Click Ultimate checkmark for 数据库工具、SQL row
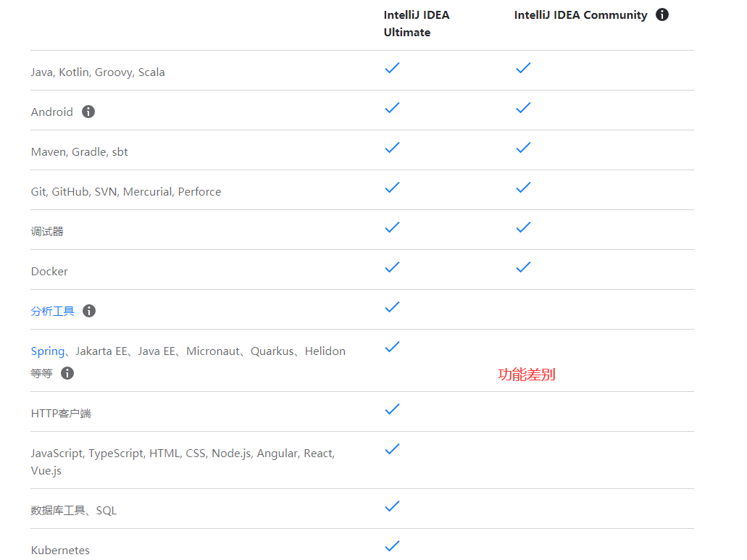This screenshot has height=560, width=747. (x=392, y=506)
